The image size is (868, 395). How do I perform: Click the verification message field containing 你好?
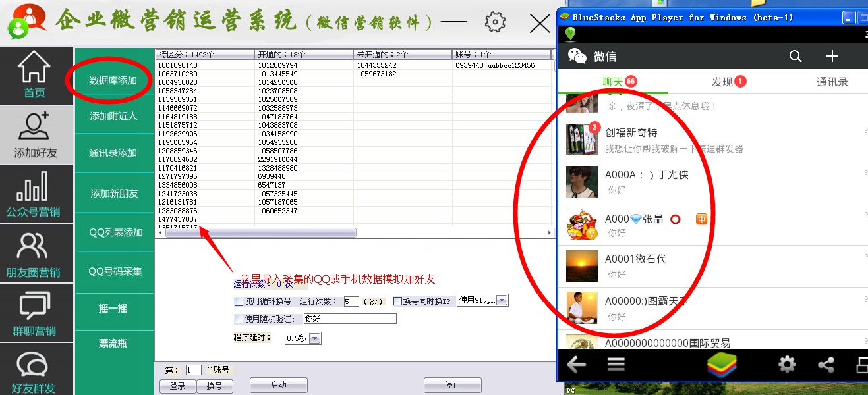click(350, 319)
